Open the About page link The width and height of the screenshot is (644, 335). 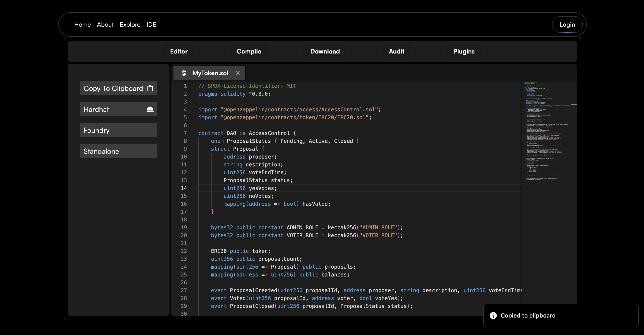[105, 24]
